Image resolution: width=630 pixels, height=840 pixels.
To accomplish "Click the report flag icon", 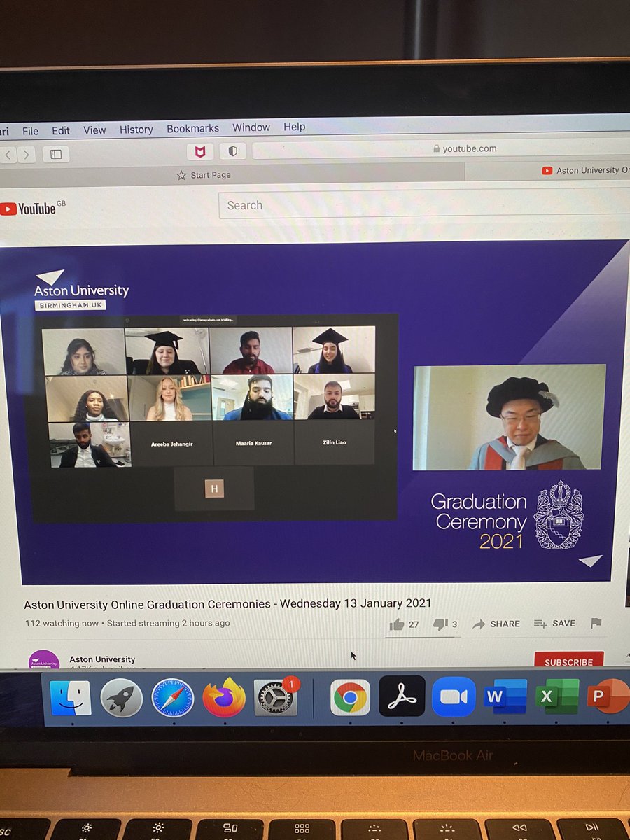I will coord(596,622).
